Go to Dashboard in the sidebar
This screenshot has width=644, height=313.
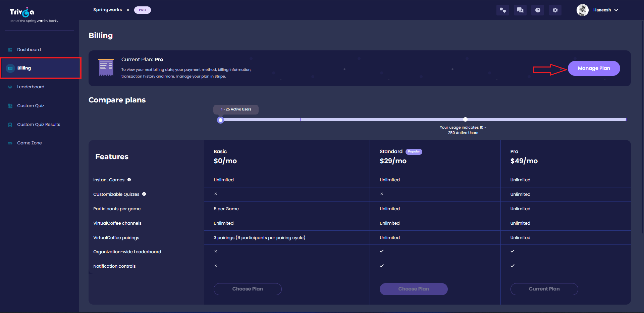click(x=29, y=50)
